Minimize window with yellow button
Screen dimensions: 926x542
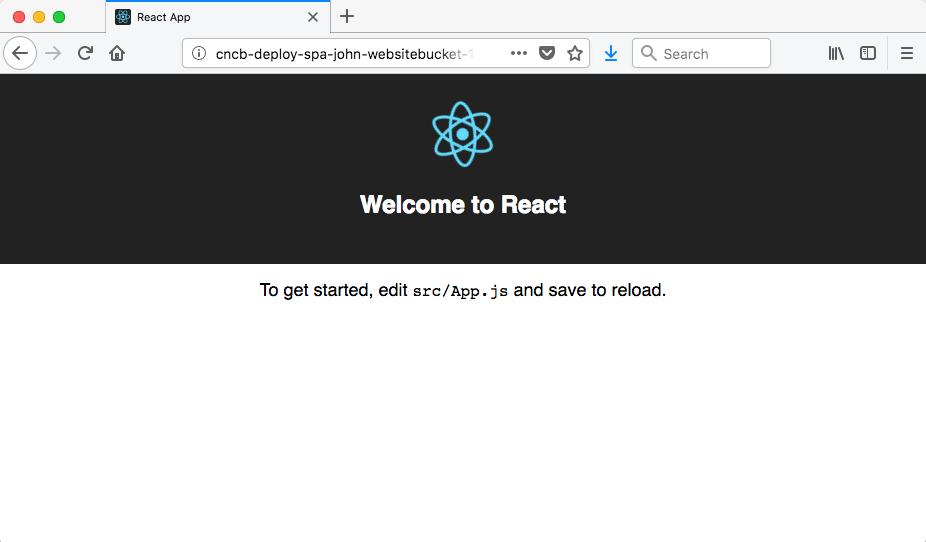coord(39,17)
